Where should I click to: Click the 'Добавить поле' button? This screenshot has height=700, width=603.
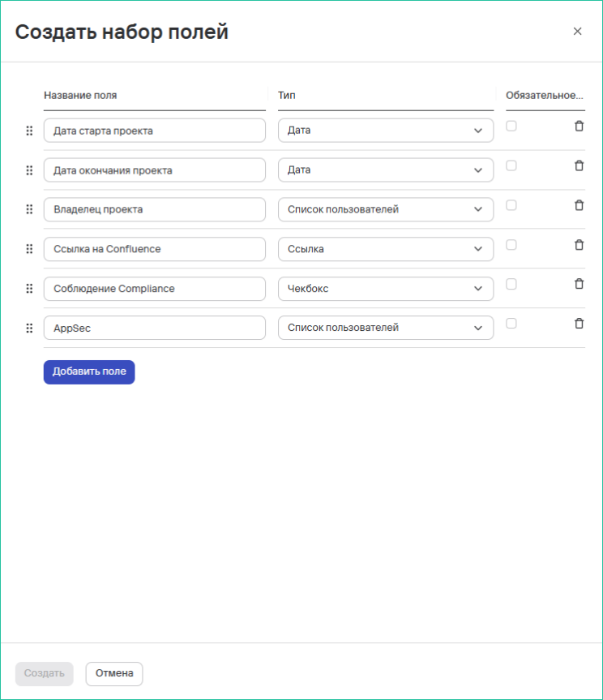coord(89,372)
